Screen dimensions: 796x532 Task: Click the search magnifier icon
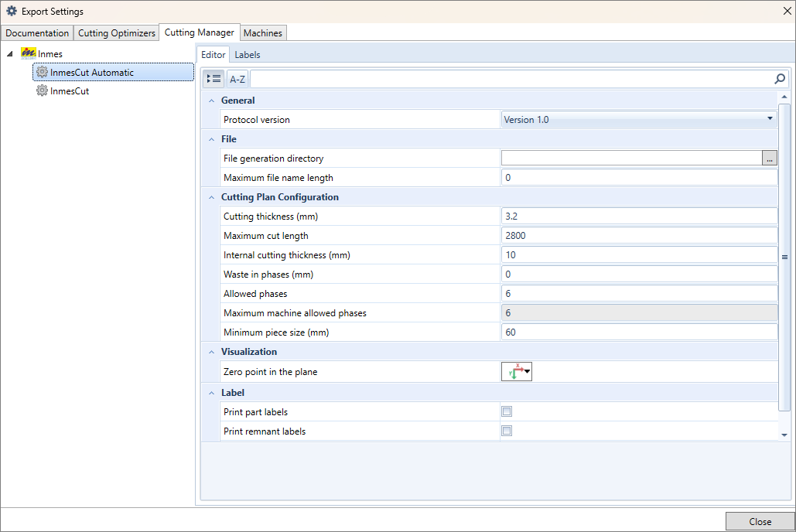[780, 79]
